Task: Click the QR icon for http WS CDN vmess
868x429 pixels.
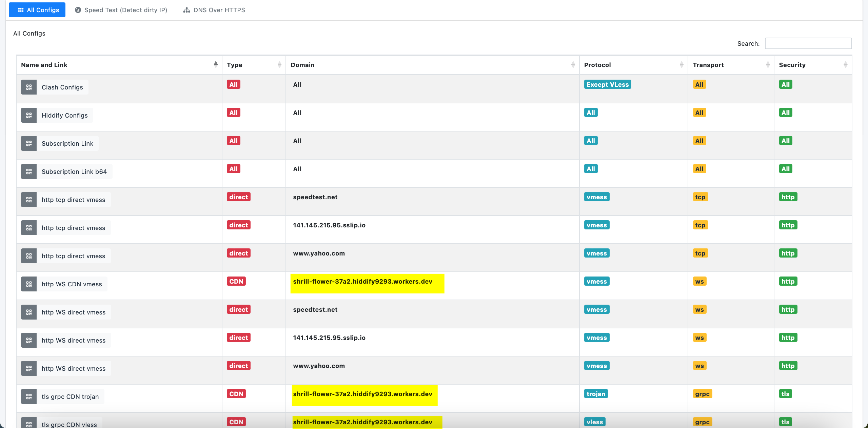Action: coord(29,284)
